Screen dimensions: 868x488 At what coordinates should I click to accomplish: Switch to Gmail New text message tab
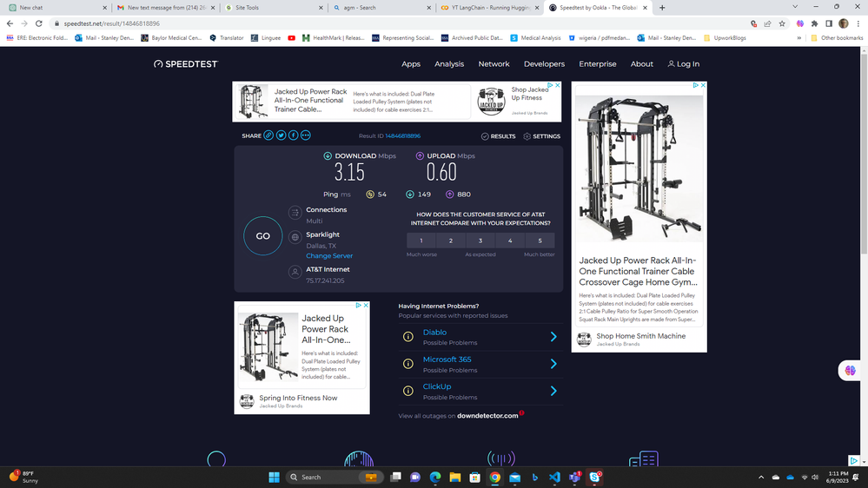[x=166, y=8]
